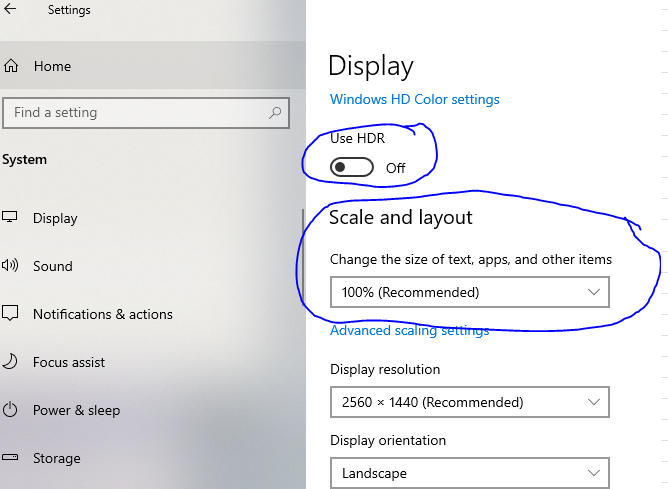The width and height of the screenshot is (668, 489).
Task: Click the System section label
Action: (x=24, y=160)
